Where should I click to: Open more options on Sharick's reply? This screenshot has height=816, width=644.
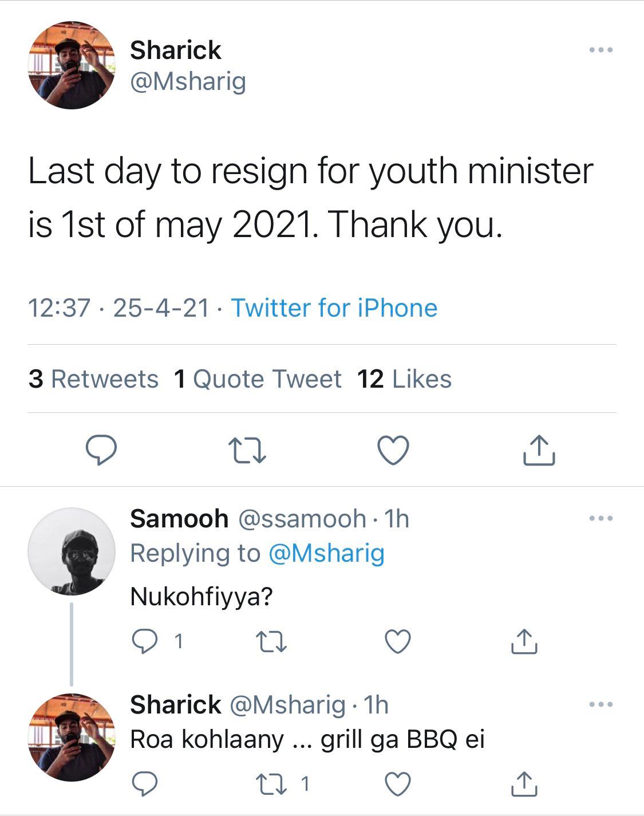601,705
